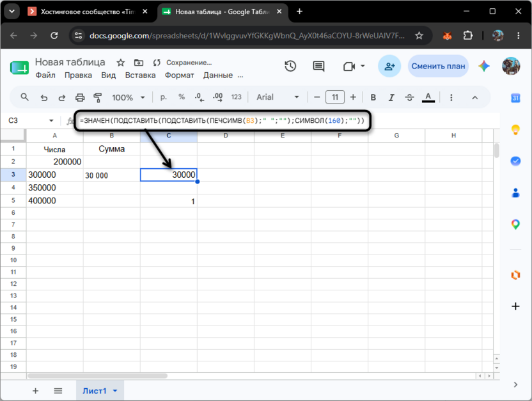Open Google Keep lightbulb icon
The image size is (532, 401).
point(515,129)
